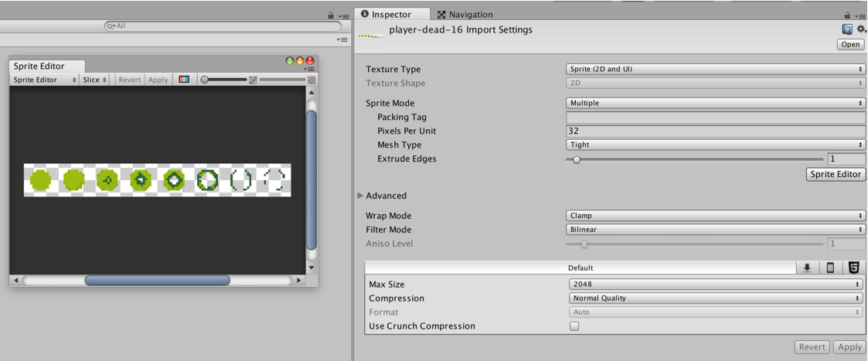The height and width of the screenshot is (361, 868).
Task: Open the options menu icon below the search bar
Action: coord(342,39)
